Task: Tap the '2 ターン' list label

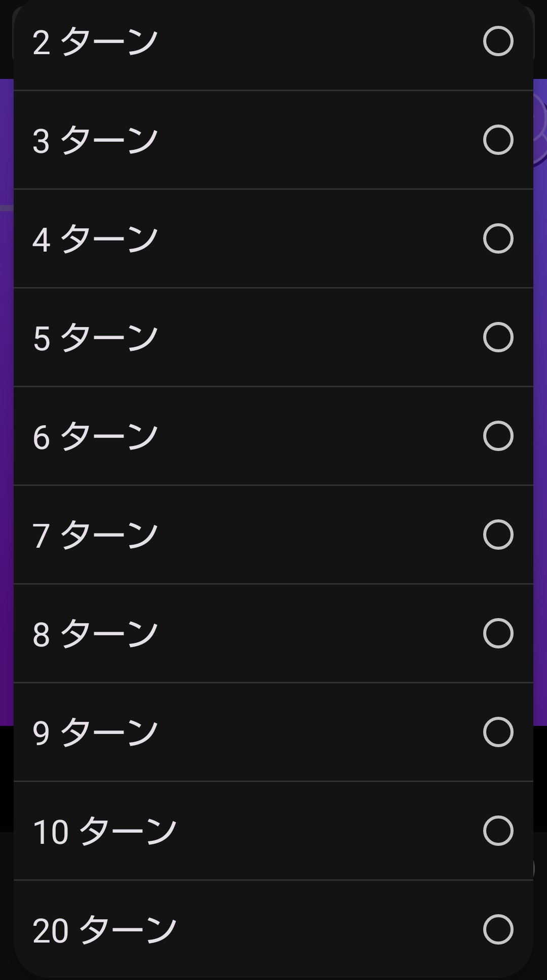Action: [95, 42]
